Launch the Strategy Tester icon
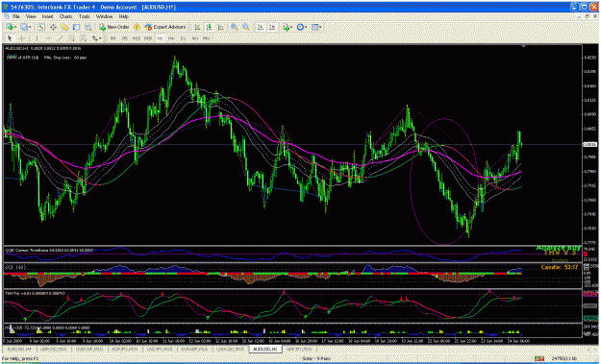The width and height of the screenshot is (601, 364). [88, 27]
